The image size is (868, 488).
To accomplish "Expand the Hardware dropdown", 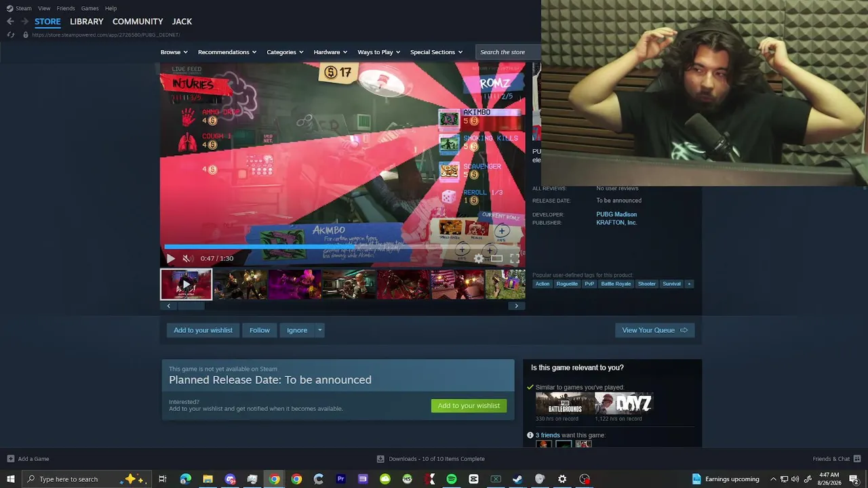I will [330, 52].
